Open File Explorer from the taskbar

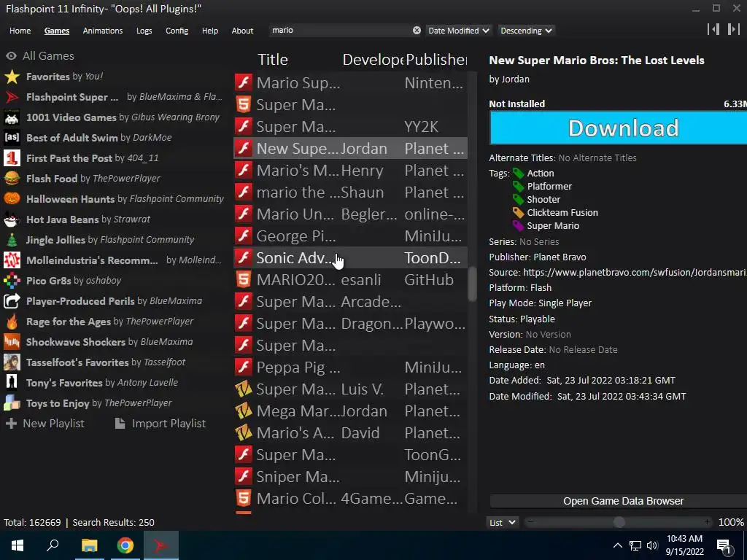click(89, 545)
